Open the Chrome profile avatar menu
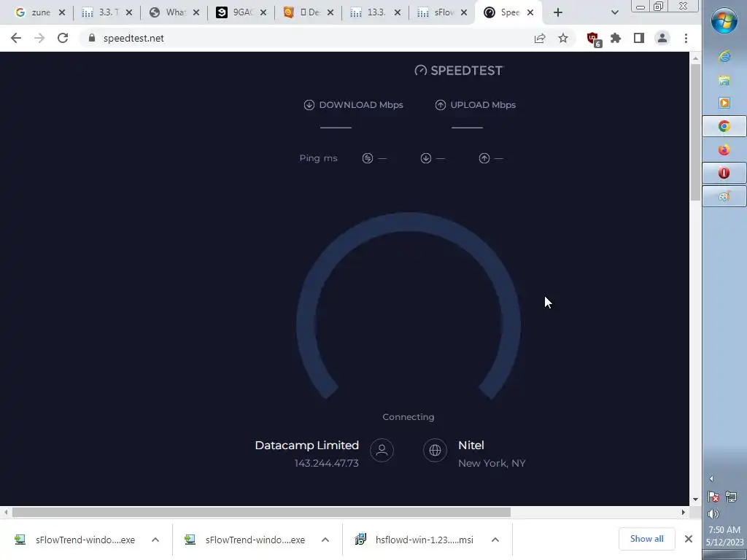 [x=662, y=38]
